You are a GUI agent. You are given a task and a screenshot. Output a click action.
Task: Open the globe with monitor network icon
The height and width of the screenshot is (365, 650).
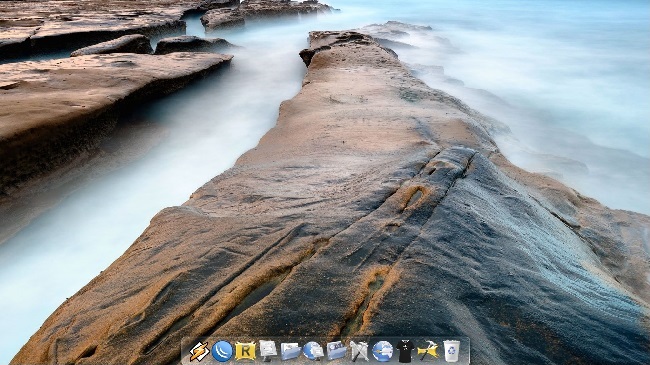point(313,351)
